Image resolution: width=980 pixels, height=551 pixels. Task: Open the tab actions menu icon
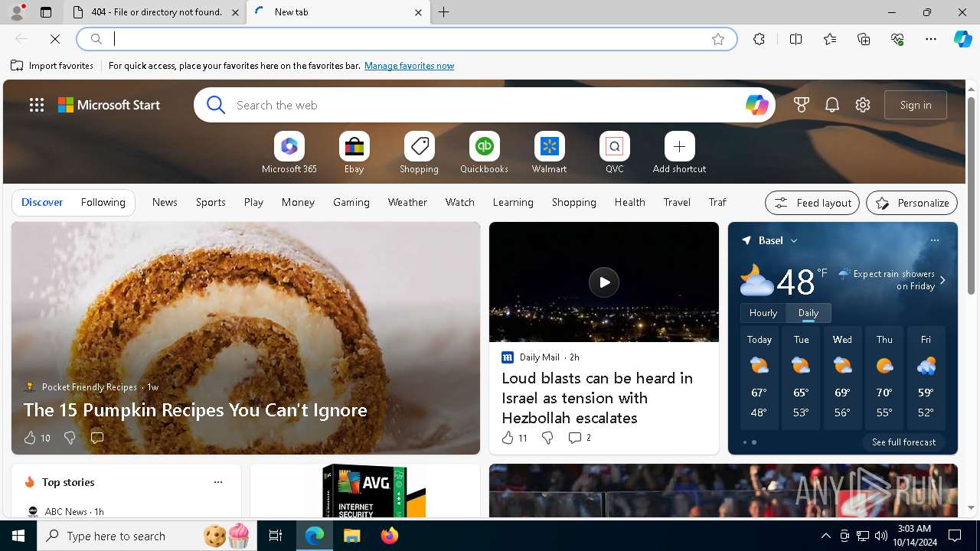[x=46, y=12]
